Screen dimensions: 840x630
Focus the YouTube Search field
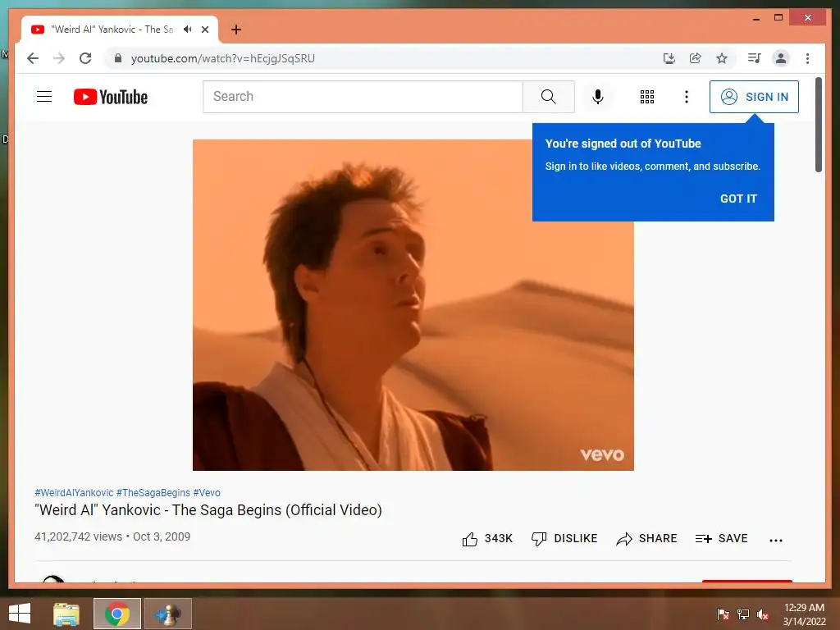tap(363, 97)
